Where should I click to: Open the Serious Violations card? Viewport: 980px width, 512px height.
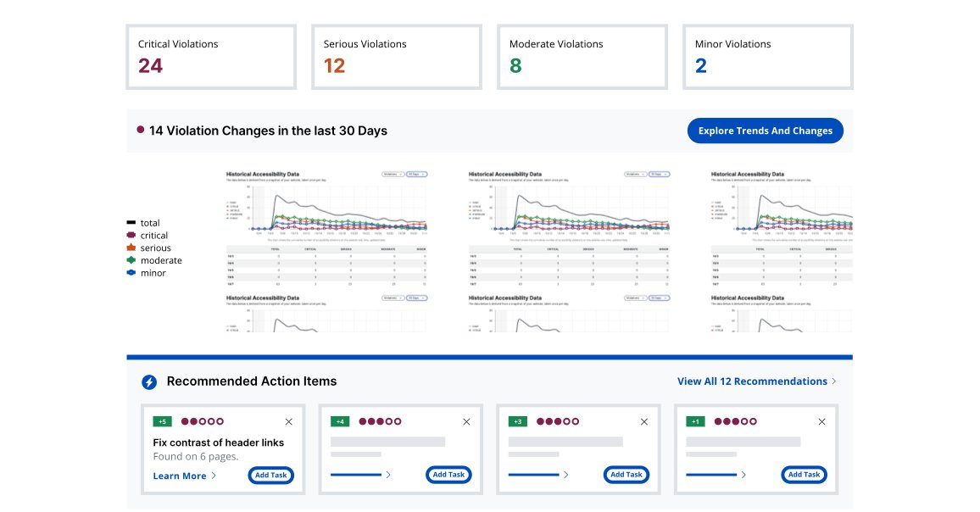396,57
